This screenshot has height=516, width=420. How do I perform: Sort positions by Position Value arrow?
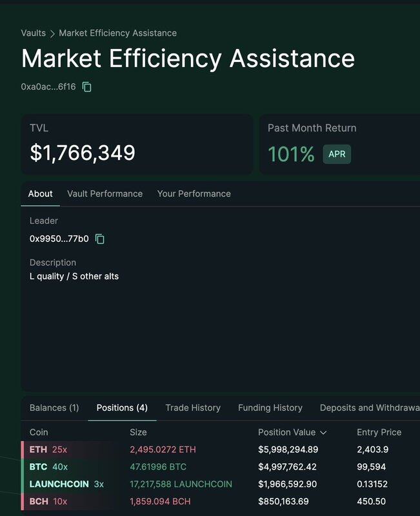click(323, 432)
